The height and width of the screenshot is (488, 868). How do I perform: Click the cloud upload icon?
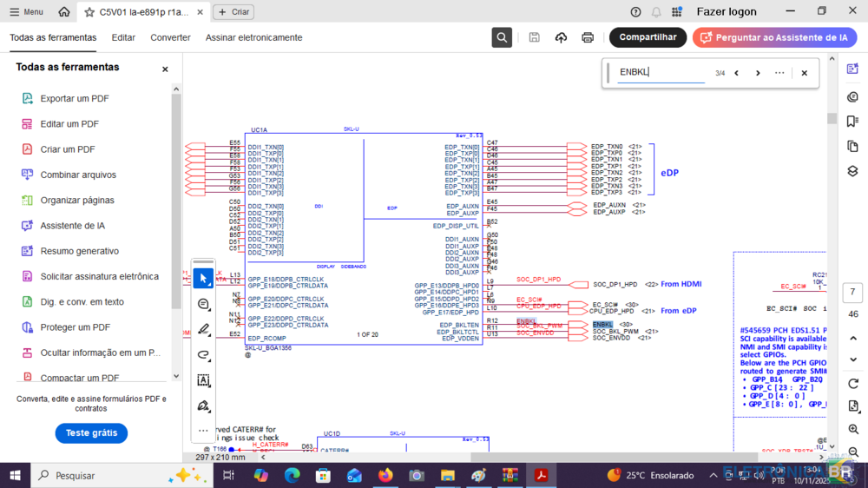pyautogui.click(x=561, y=37)
